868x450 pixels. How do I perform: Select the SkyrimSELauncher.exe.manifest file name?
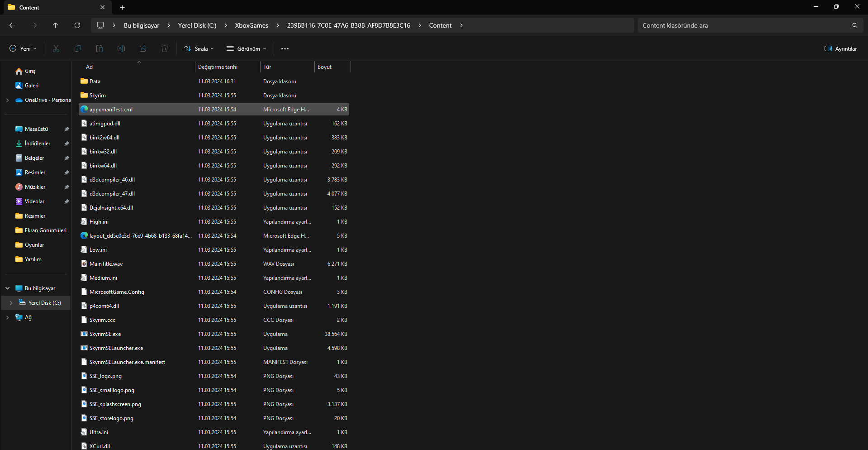[x=127, y=362]
